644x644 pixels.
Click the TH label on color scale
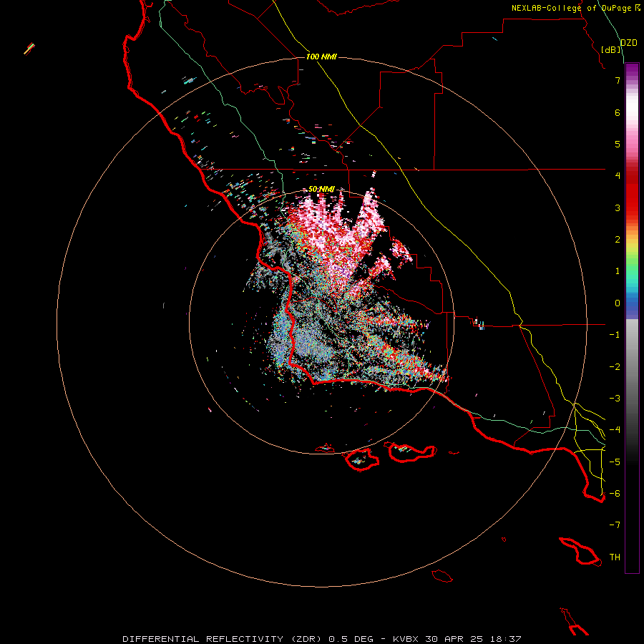pyautogui.click(x=615, y=557)
